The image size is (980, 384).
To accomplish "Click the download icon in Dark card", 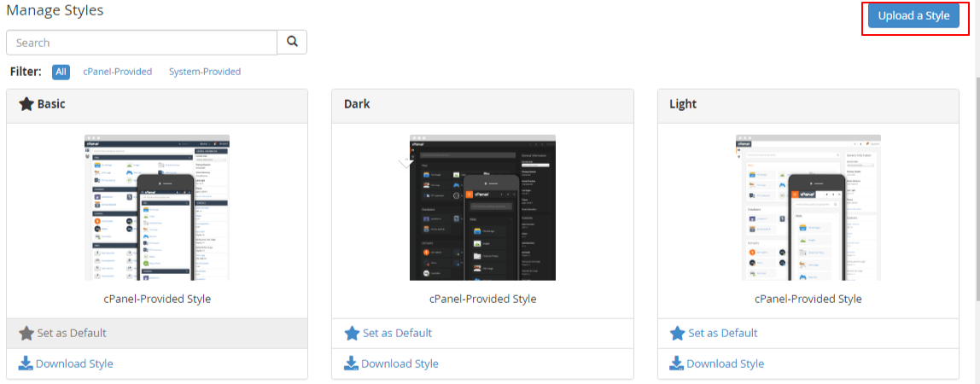I will click(352, 364).
